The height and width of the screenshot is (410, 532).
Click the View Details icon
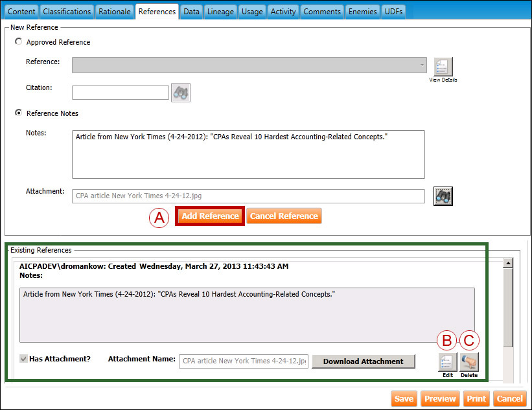tap(443, 67)
